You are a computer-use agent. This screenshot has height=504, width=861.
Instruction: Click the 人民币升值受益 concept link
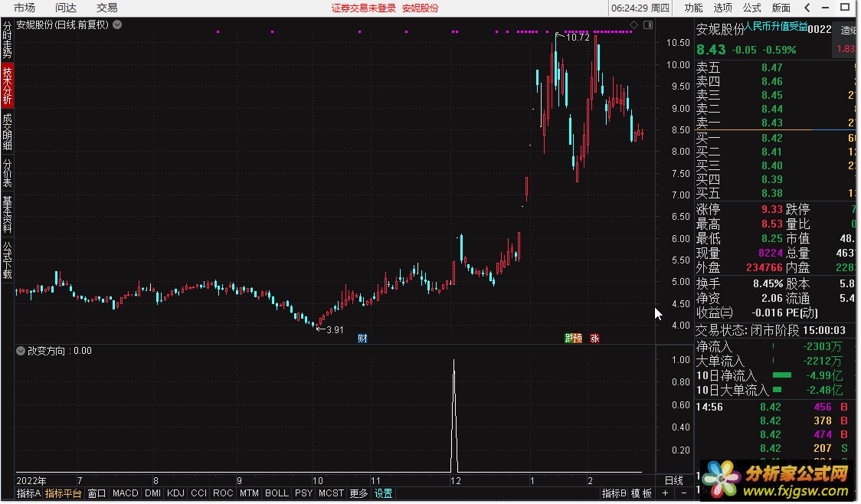click(776, 26)
